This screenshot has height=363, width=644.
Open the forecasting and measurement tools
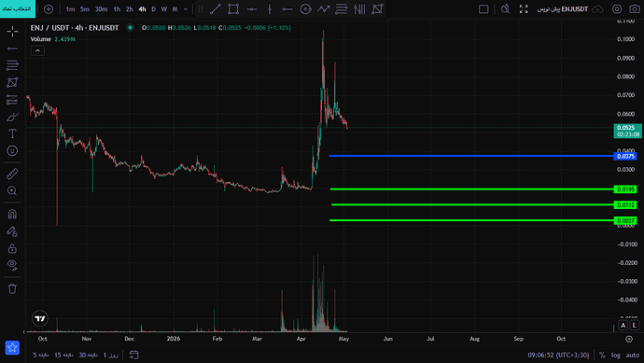point(12,99)
